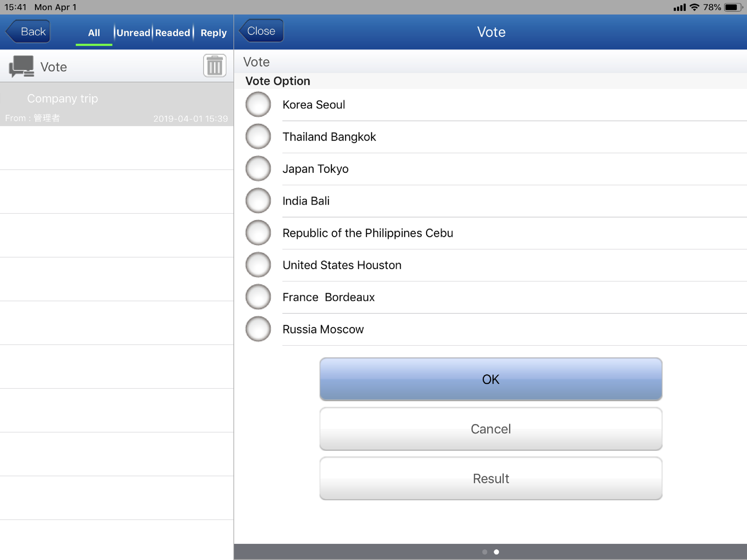Select the Korea Seoul radio button

[x=258, y=104]
